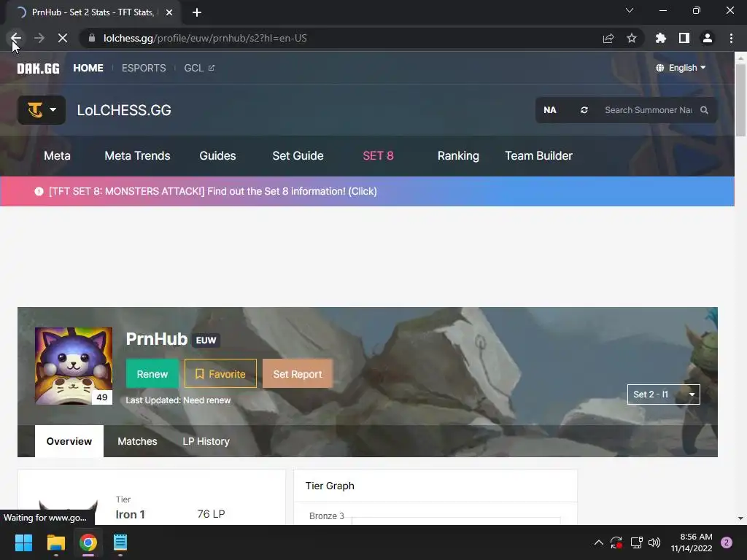The image size is (747, 560).
Task: Focus the Search Summoner Name field
Action: tap(648, 110)
